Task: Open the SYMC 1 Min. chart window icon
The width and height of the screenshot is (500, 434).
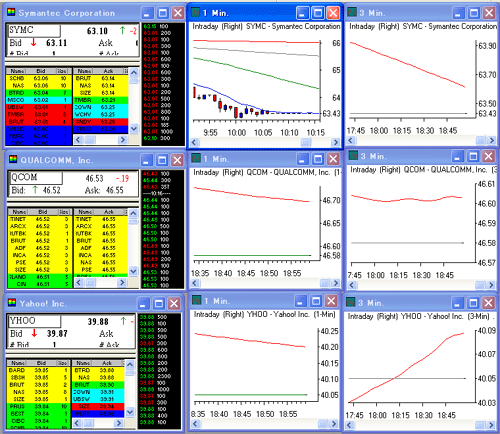Action: [x=196, y=12]
